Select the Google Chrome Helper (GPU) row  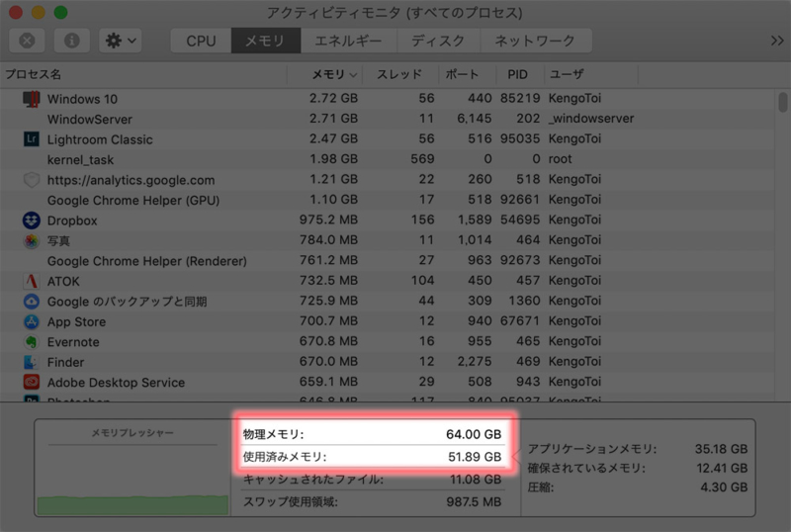(x=387, y=200)
